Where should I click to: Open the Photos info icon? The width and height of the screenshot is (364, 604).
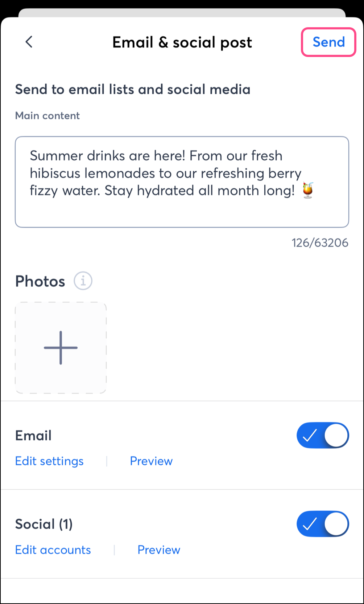pos(83,281)
